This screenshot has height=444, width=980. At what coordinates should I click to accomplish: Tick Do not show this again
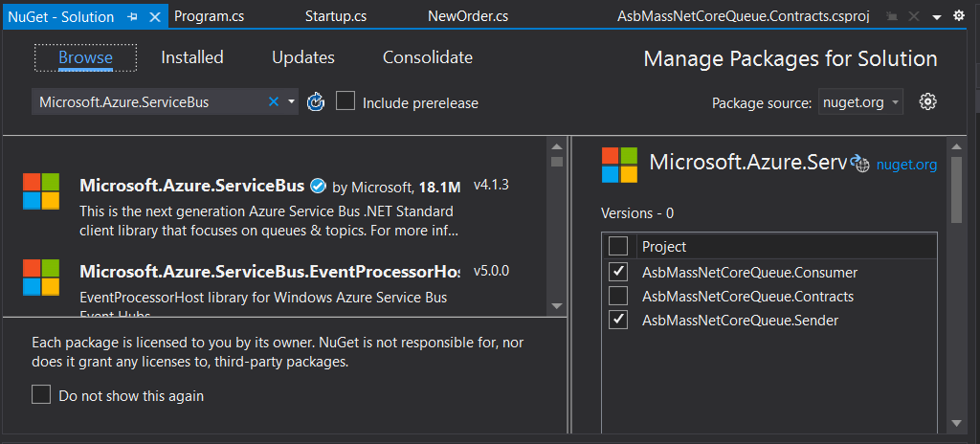[x=41, y=395]
